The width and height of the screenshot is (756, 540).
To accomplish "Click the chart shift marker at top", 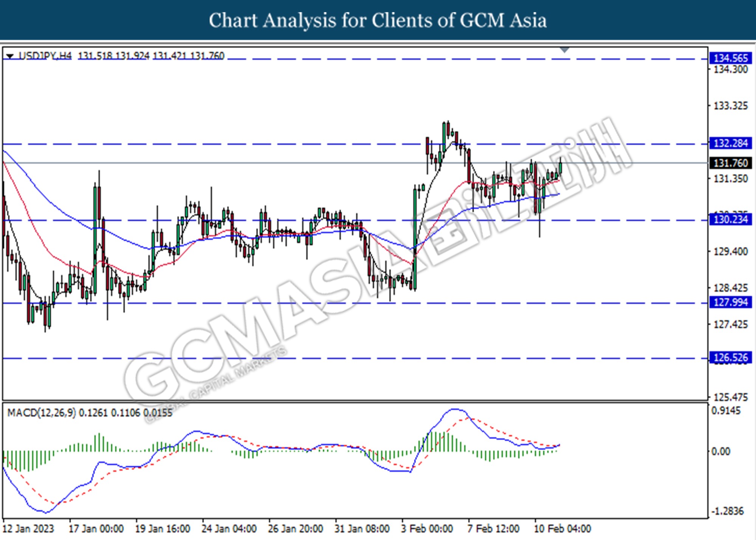I will point(564,50).
